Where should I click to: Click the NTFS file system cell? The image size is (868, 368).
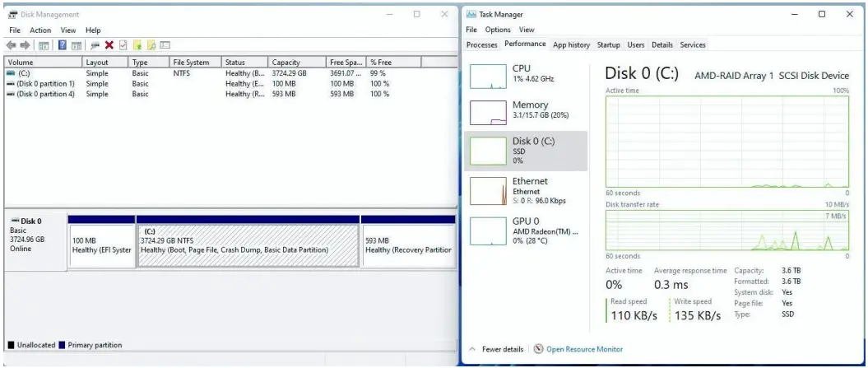coord(182,73)
